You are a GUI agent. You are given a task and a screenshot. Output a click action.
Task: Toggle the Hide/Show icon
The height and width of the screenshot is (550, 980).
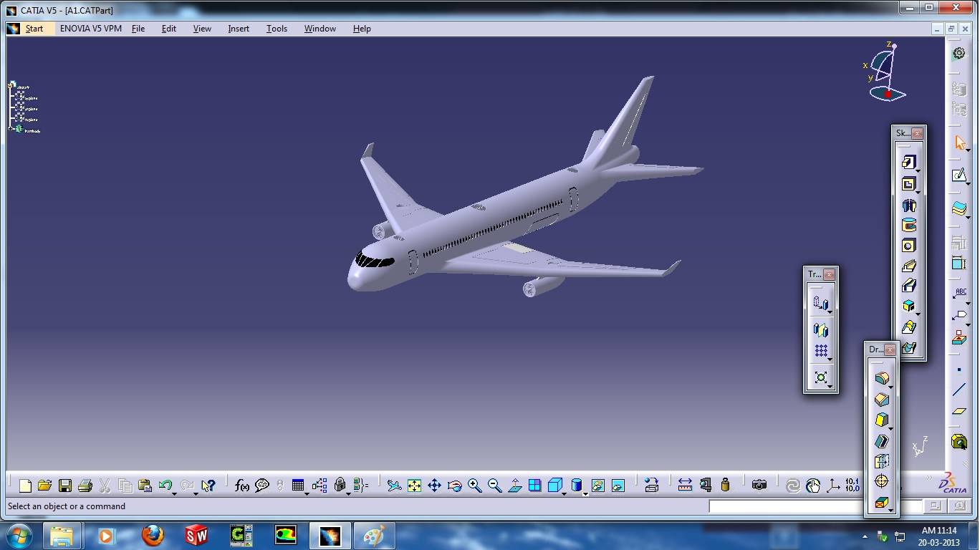pos(597,486)
